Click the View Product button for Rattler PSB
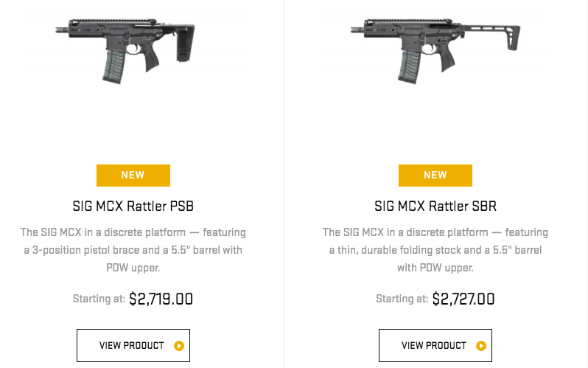Screen dimensions: 588x368 [133, 345]
